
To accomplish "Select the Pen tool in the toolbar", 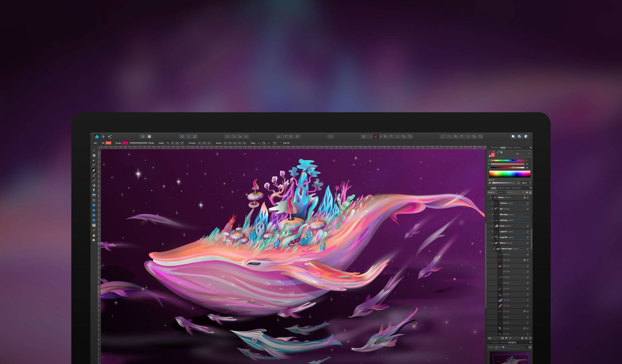I will pyautogui.click(x=94, y=170).
